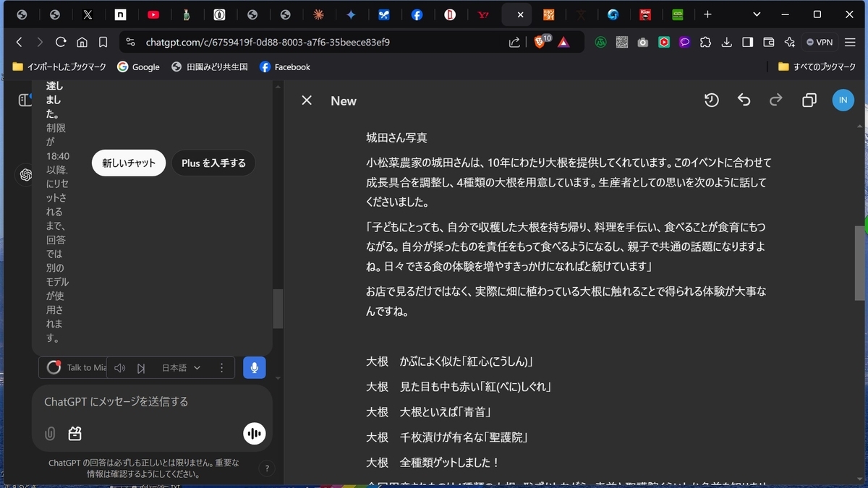The width and height of the screenshot is (868, 488).
Task: Open the tools toolbox icon
Action: click(75, 434)
